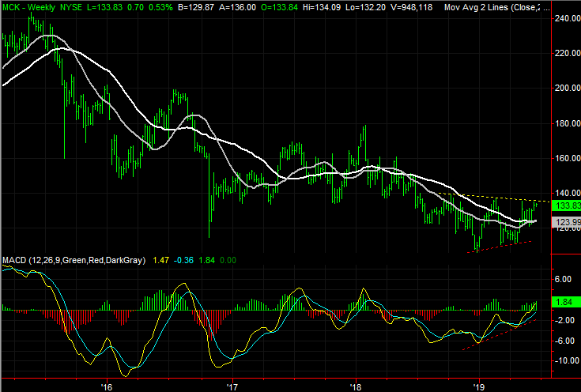Click the MACD (12,26,9) indicator title
The image size is (581, 392).
[72, 260]
